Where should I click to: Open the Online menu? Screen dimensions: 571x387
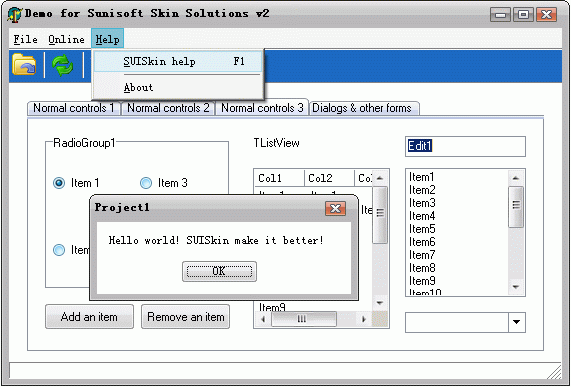coord(66,39)
